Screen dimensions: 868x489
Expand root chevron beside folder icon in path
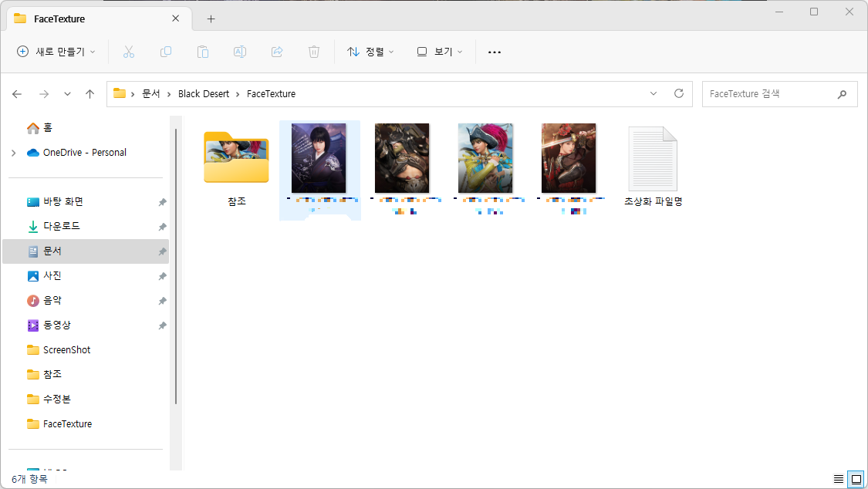pyautogui.click(x=133, y=94)
